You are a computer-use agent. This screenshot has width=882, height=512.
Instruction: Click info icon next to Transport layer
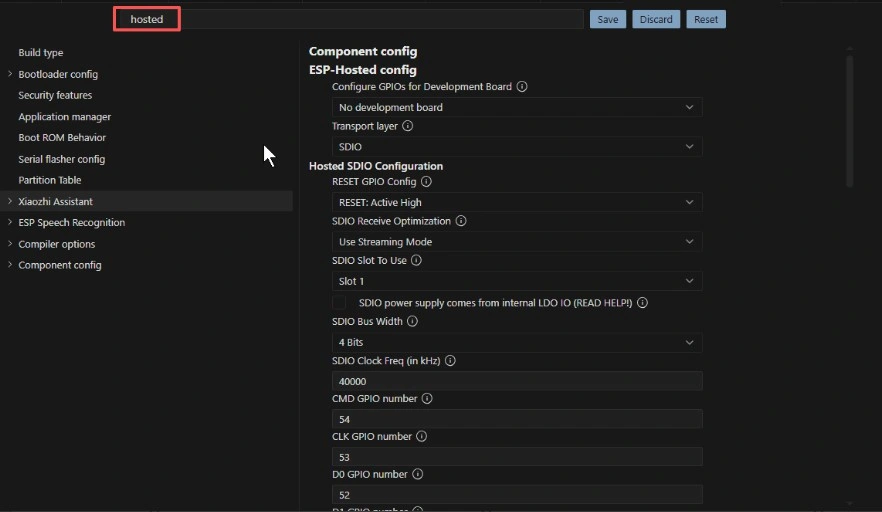pyautogui.click(x=408, y=127)
